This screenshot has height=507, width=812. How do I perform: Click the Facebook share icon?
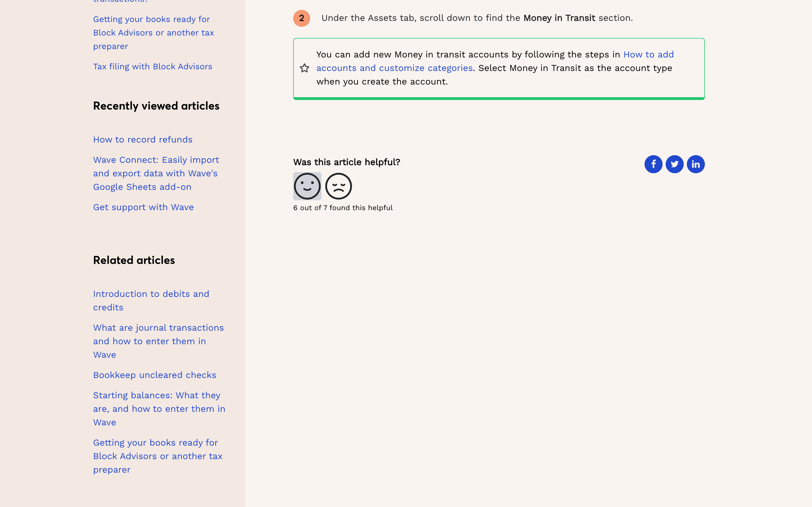(x=653, y=164)
